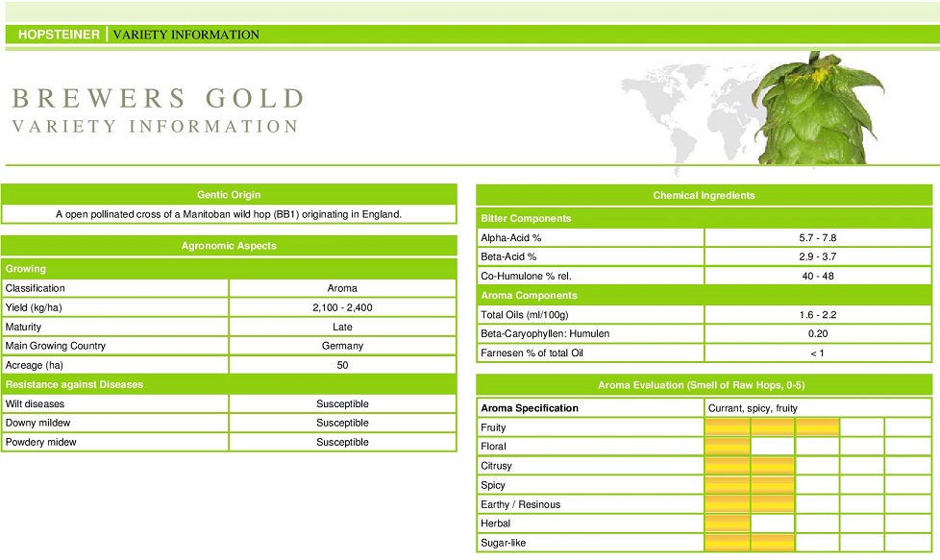
Task: Click the Fruity aroma label
Action: [x=493, y=427]
